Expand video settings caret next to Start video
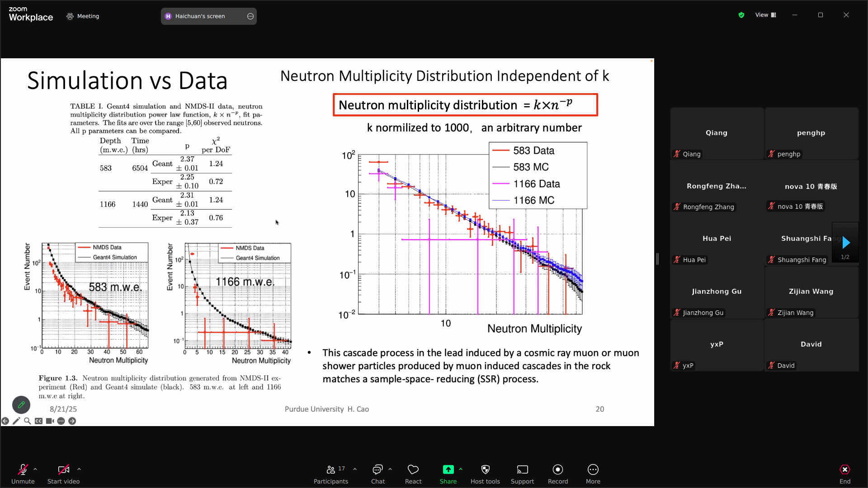868x488 pixels. (x=79, y=469)
